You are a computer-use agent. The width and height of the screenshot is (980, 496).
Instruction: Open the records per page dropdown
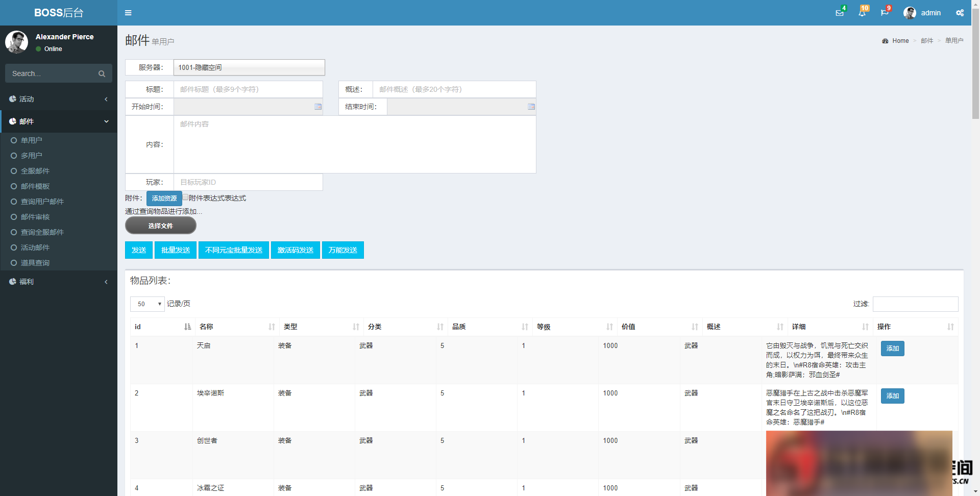pyautogui.click(x=148, y=304)
